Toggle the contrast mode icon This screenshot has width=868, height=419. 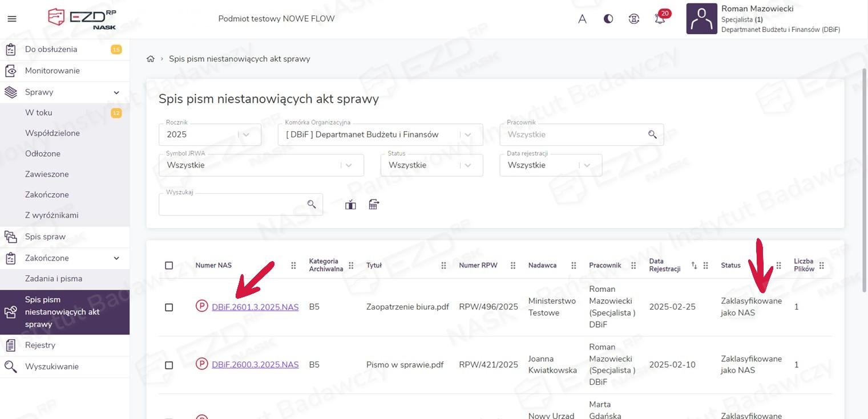click(608, 19)
